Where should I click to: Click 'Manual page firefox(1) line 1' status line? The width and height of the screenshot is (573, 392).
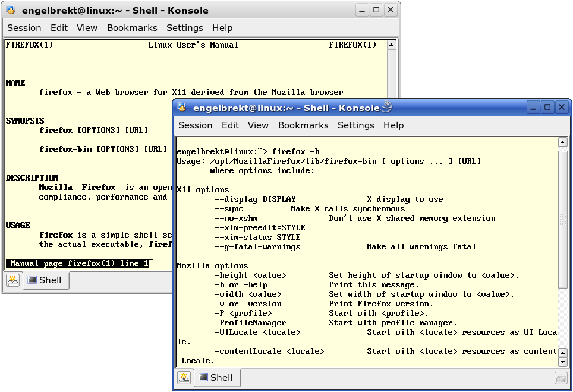[79, 264]
